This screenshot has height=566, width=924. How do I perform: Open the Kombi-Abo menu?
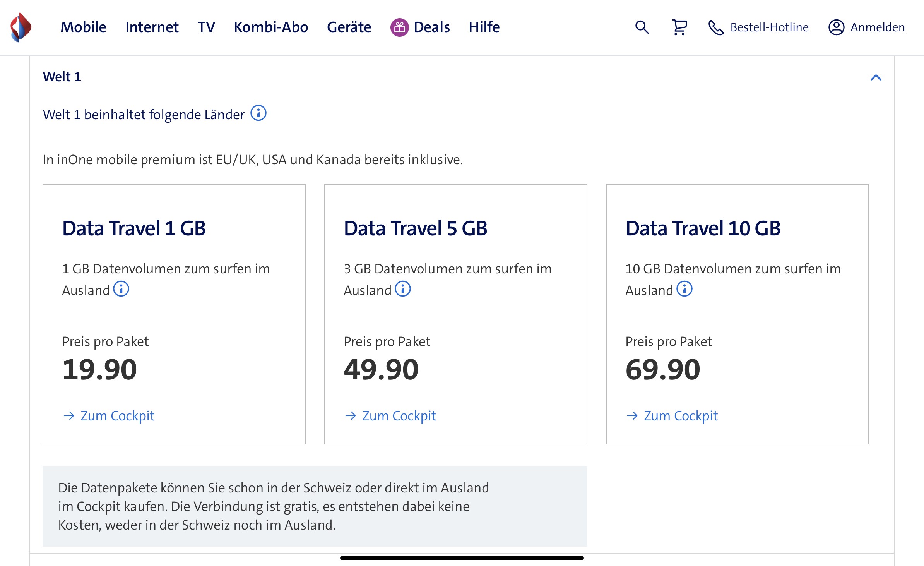coord(271,27)
